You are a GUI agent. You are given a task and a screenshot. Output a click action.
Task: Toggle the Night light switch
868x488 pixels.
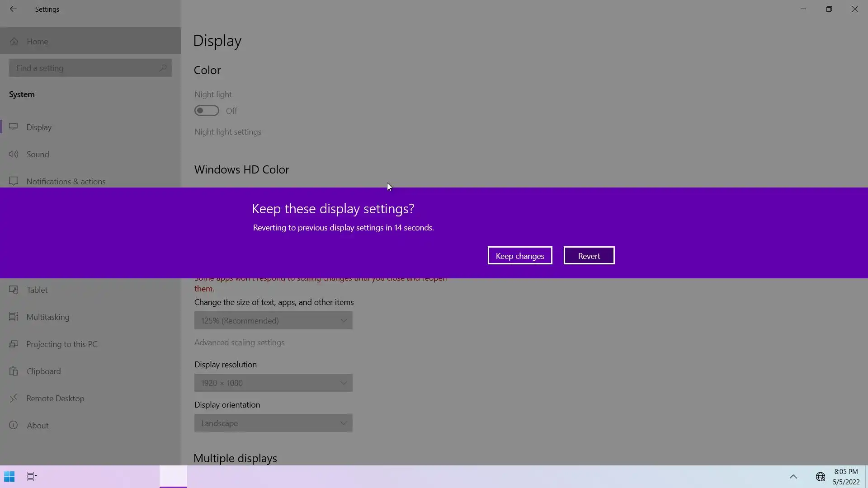tap(207, 111)
